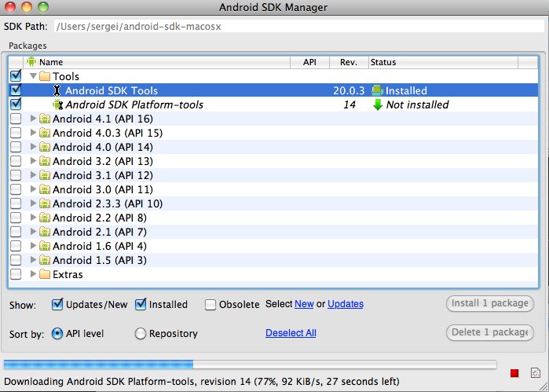Expand Android 1.5 (API 3) triangle
Image resolution: width=549 pixels, height=392 pixels.
[x=33, y=260]
